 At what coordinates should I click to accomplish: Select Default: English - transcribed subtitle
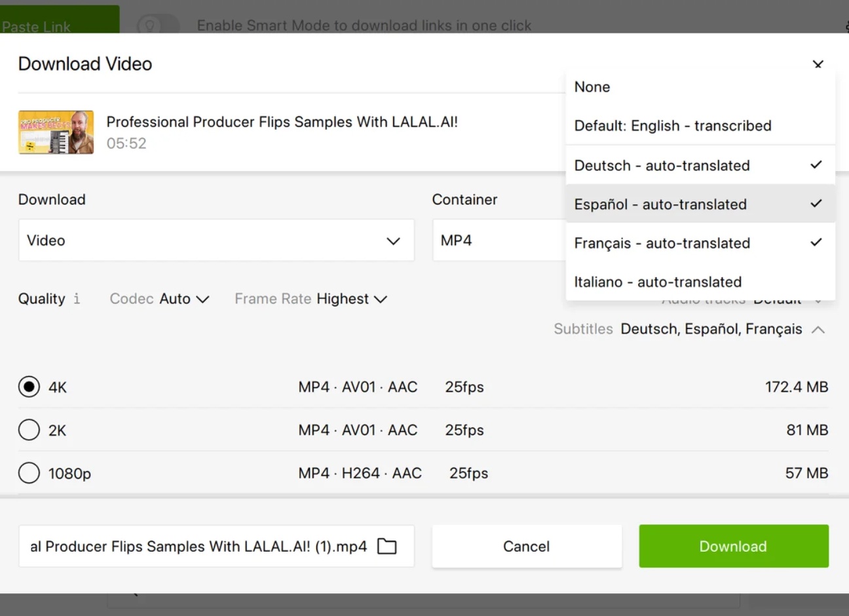point(700,125)
